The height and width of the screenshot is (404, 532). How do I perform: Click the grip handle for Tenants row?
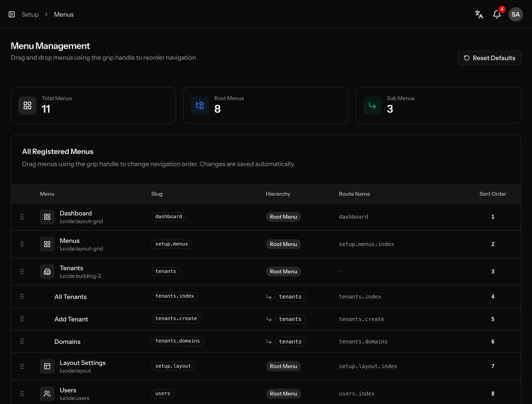pyautogui.click(x=22, y=272)
